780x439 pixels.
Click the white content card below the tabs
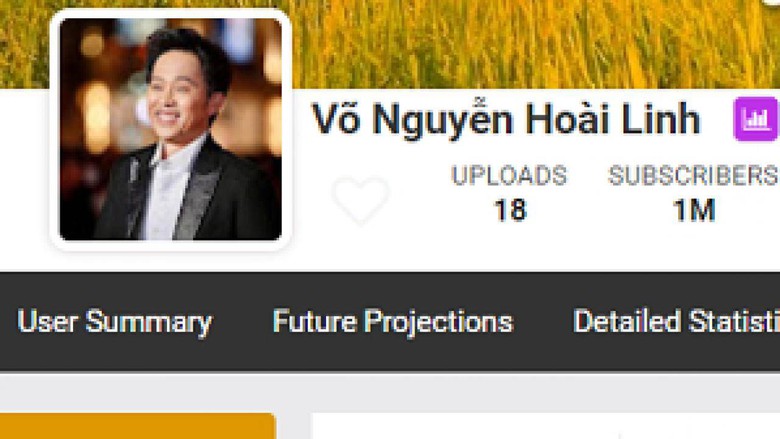click(x=545, y=426)
